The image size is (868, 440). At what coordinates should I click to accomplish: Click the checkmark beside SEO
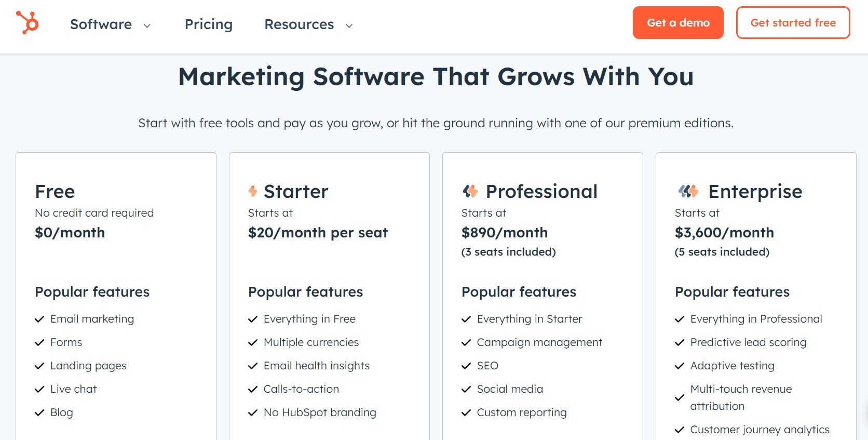466,366
